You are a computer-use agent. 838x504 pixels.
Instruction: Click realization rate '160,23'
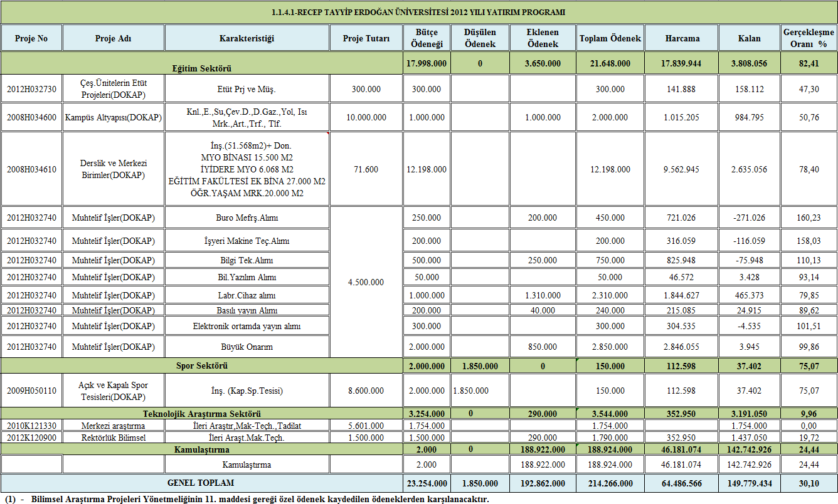coord(809,218)
